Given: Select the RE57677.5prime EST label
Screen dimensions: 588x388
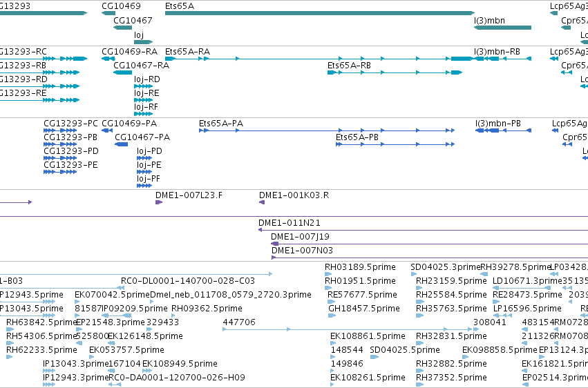Looking at the screenshot, I should click(x=362, y=295).
